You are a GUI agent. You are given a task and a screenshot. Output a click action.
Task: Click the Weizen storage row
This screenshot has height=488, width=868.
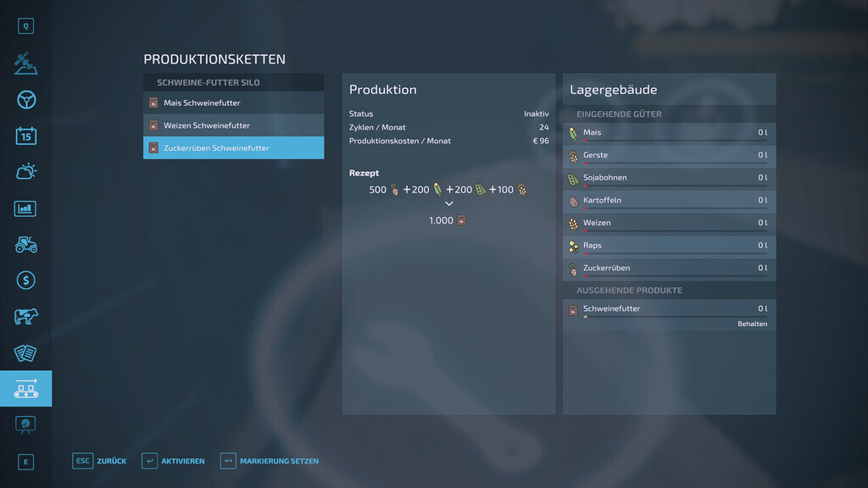pyautogui.click(x=670, y=225)
